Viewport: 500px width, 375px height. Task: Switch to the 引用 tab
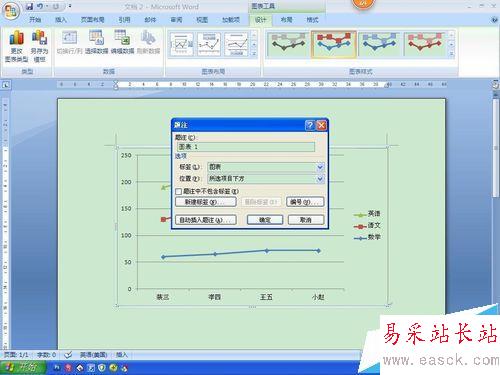pyautogui.click(x=124, y=20)
